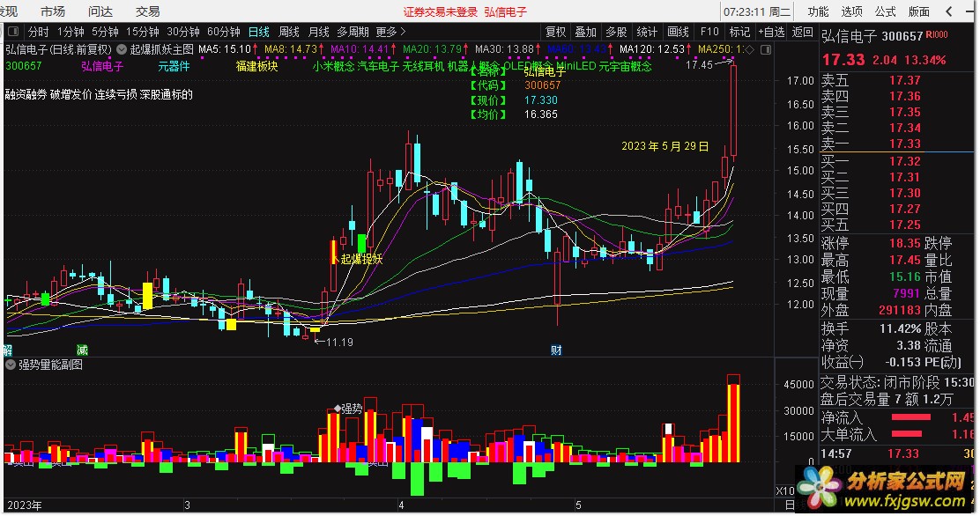Click the 汽车电子 concept tag
The image size is (980, 516).
[378, 65]
